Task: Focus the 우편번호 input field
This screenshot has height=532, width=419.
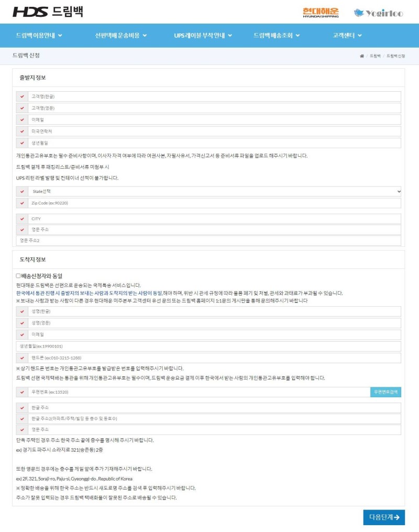Action: (x=200, y=392)
